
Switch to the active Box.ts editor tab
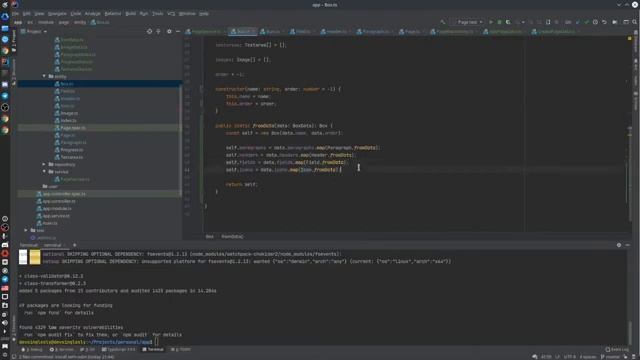click(x=242, y=31)
